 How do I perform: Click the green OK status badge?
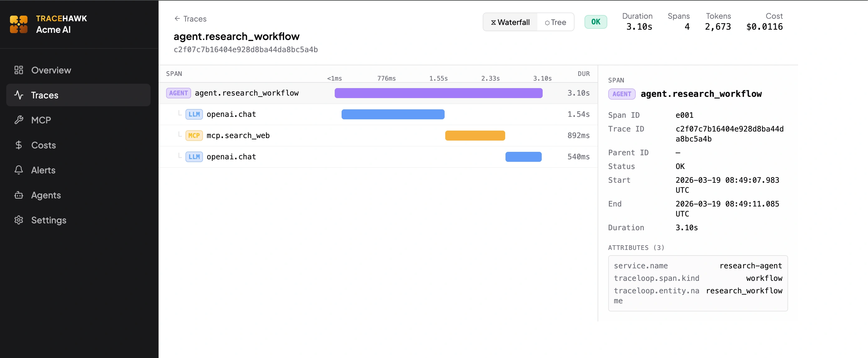coord(595,22)
